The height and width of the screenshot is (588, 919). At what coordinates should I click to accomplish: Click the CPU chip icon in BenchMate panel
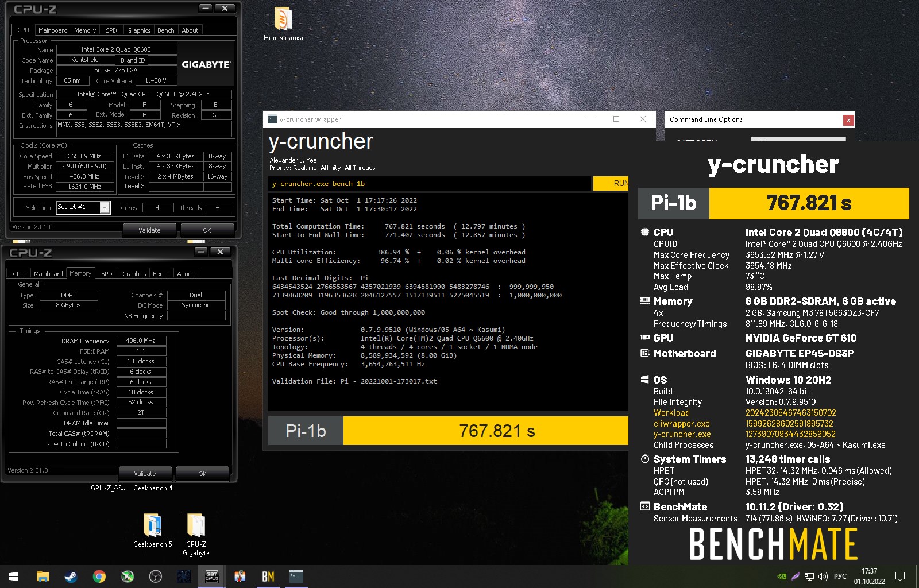pos(645,232)
